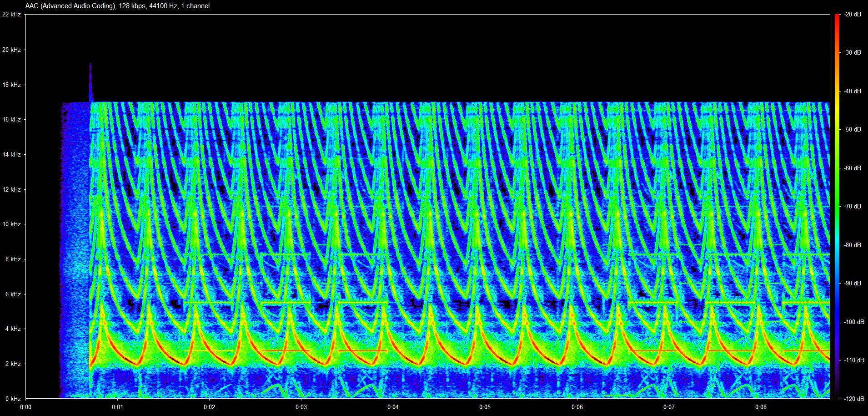The height and width of the screenshot is (416, 868).
Task: Click the 18 kHz frequency axis label
Action: click(x=11, y=85)
